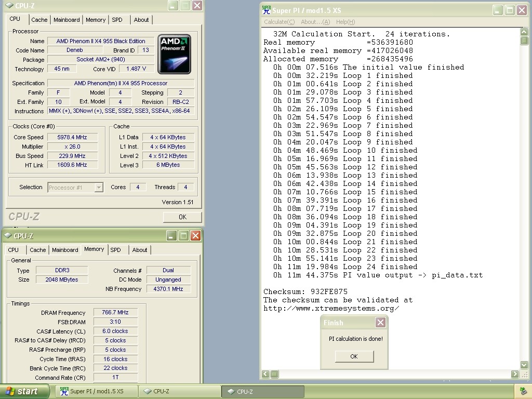Click the Core VID value 1.487 V

point(136,69)
